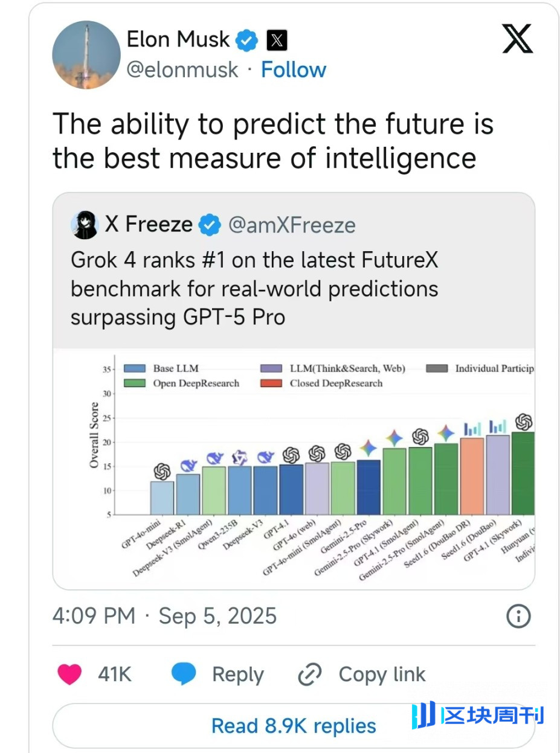Open tweet info via the circled-i icon
The image size is (560, 753).
(518, 616)
